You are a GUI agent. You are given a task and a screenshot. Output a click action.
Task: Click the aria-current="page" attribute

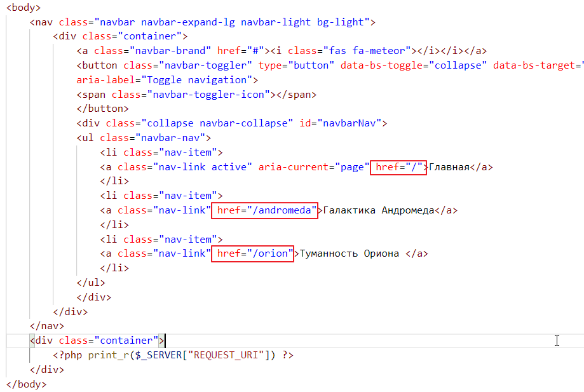314,167
